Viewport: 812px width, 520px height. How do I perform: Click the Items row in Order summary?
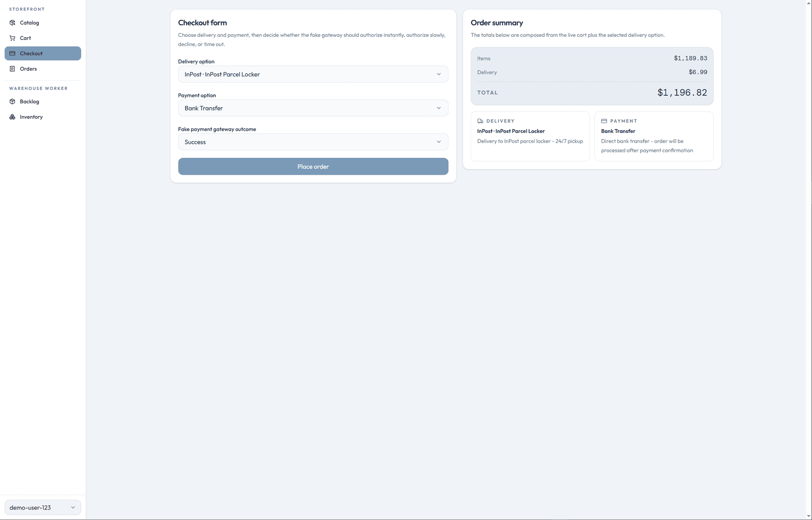[592, 58]
